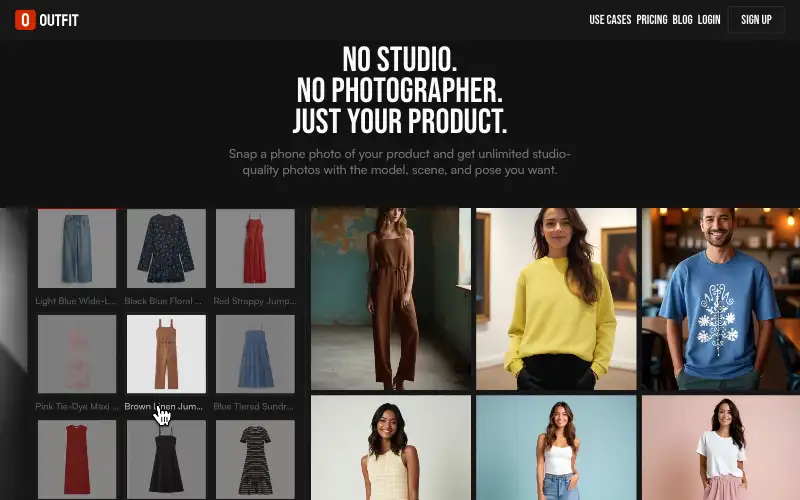Click the 'Black Blue Floral ...' label text

[163, 301]
